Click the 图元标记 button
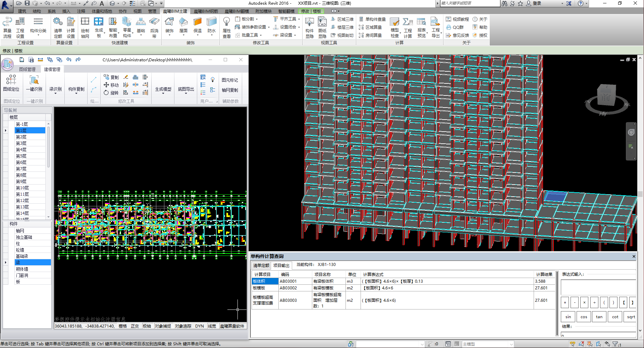The height and width of the screenshot is (348, 644). pyautogui.click(x=230, y=80)
